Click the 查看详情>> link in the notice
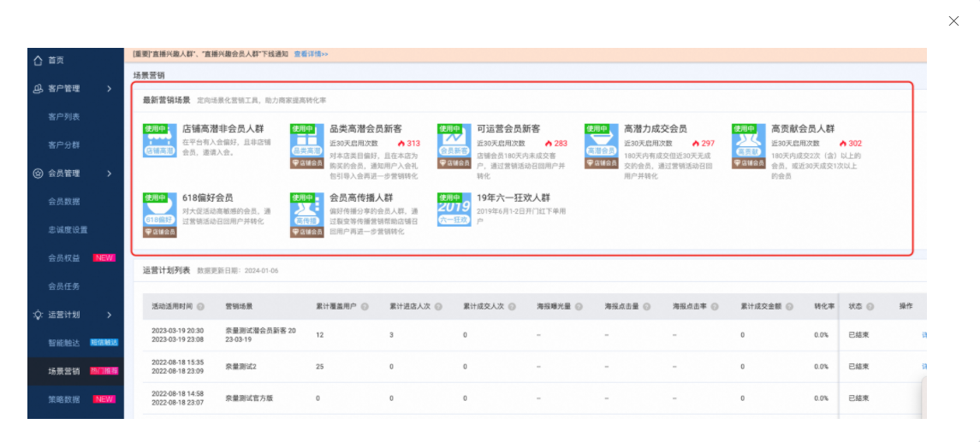This screenshot has height=442, width=980. pos(312,55)
